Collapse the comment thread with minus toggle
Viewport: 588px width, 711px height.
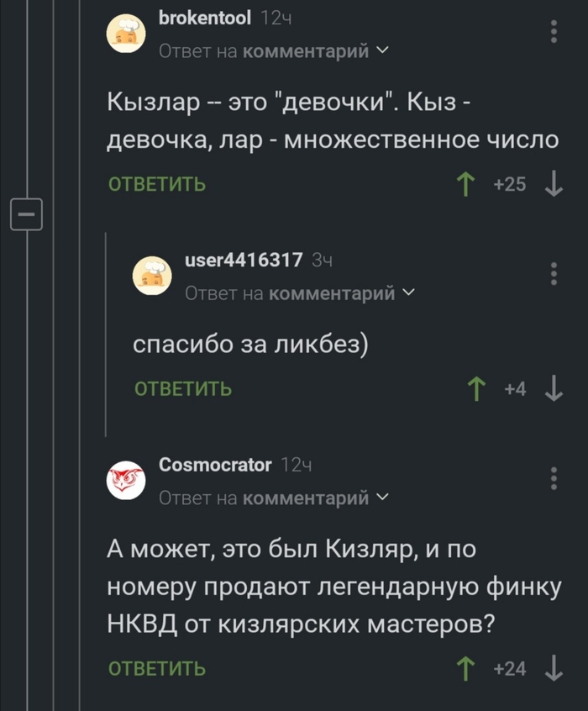(24, 215)
